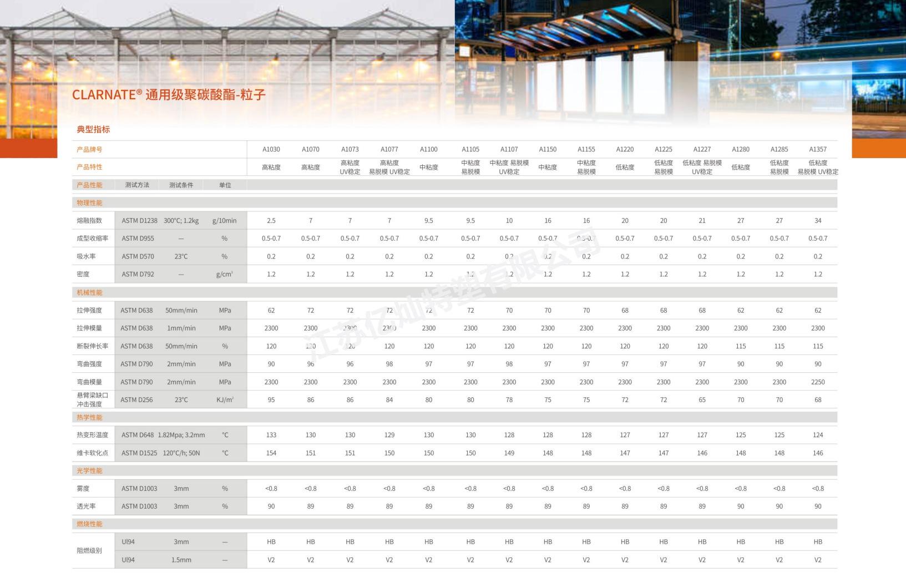Click the g/10min unit cell
The height and width of the screenshot is (588, 906).
pos(225,221)
